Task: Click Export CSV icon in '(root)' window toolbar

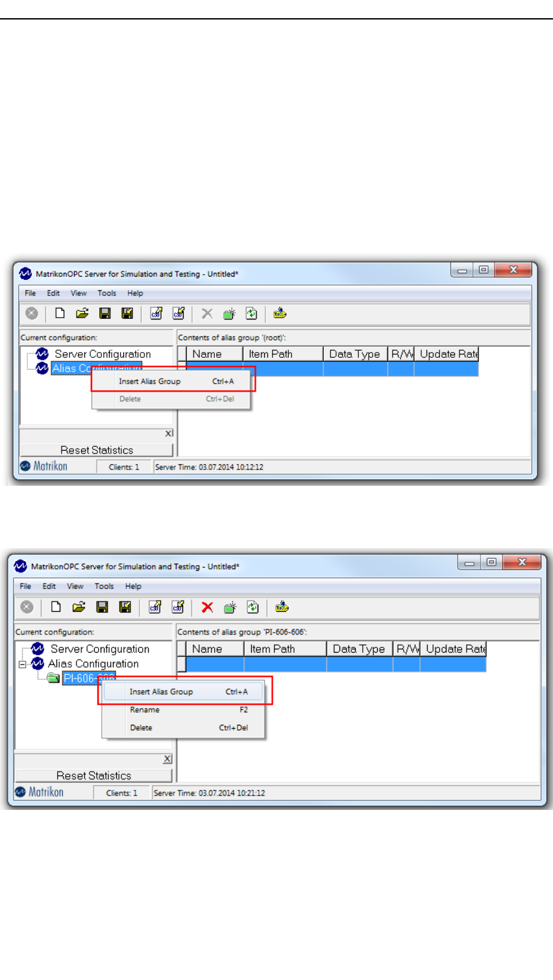Action: click(178, 314)
